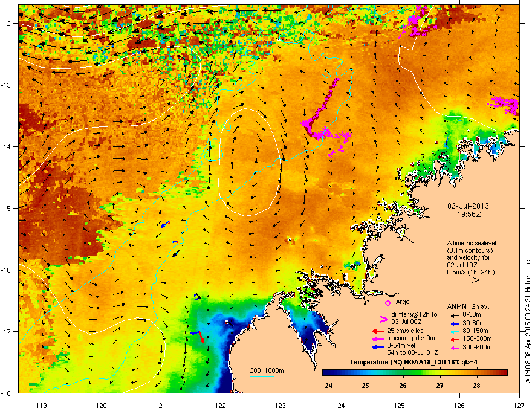This screenshot has height=411, width=532.
Task: Click the cyan 200 1000m isobath legend line
Action: [x=262, y=376]
